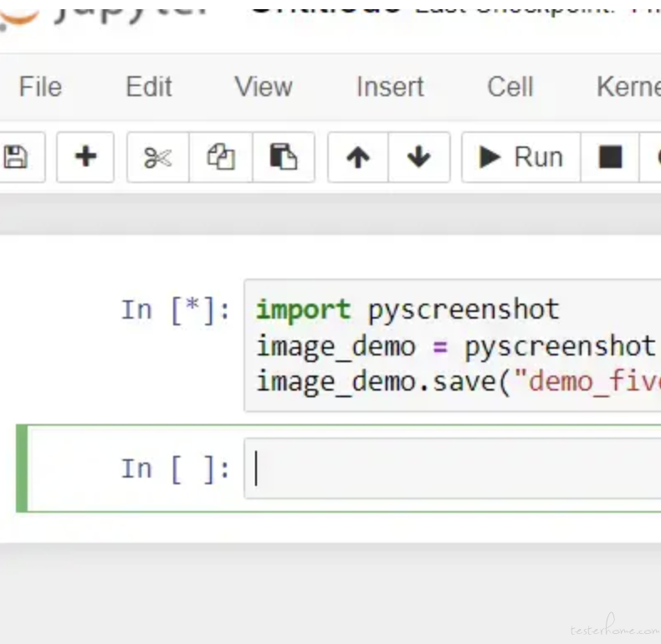Open the Cell menu
This screenshot has width=661, height=644.
(x=510, y=87)
